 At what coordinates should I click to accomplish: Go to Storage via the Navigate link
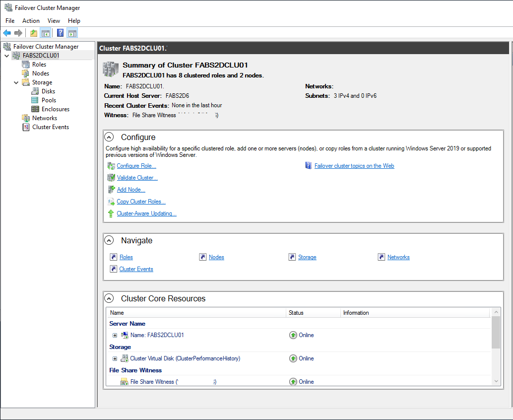(307, 257)
